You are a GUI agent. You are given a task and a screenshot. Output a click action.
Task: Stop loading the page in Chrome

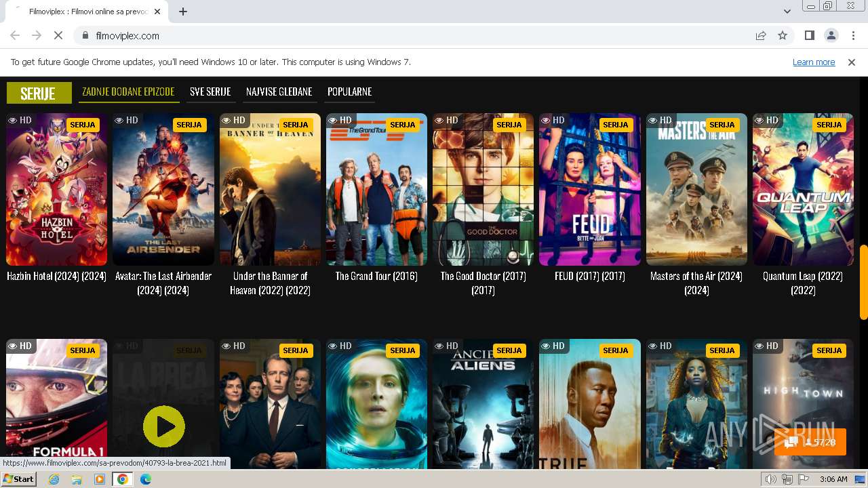(x=58, y=36)
